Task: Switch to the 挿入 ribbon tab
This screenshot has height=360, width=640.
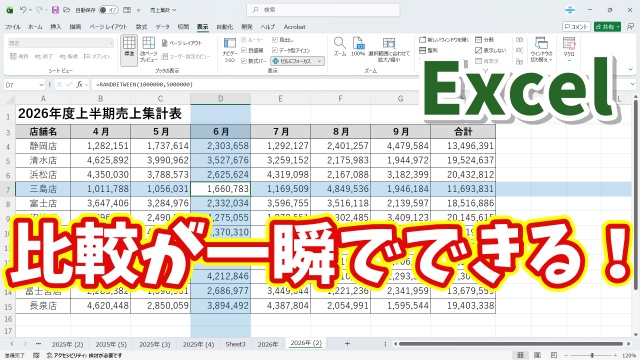Action: point(56,27)
